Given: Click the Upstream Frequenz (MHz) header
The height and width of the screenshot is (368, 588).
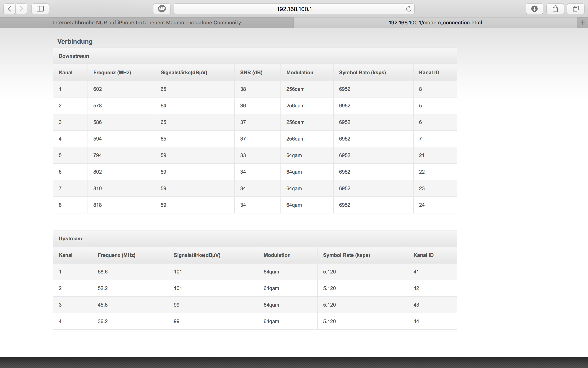Looking at the screenshot, I should click(x=117, y=255).
